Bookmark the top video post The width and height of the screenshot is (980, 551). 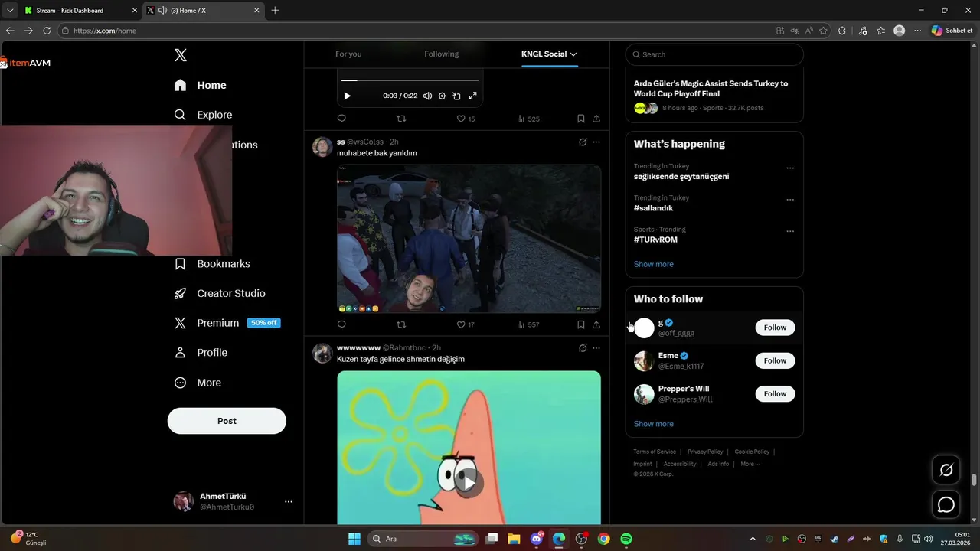[x=581, y=119]
